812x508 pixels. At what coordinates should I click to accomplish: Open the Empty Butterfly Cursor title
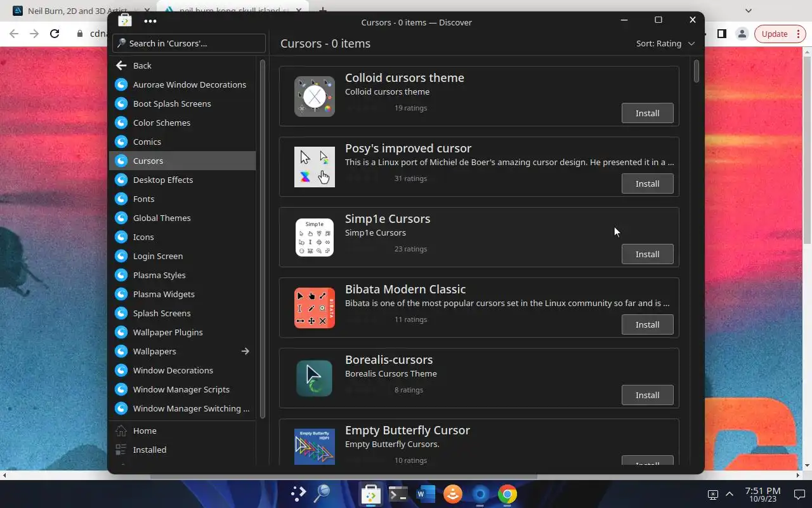[407, 430]
